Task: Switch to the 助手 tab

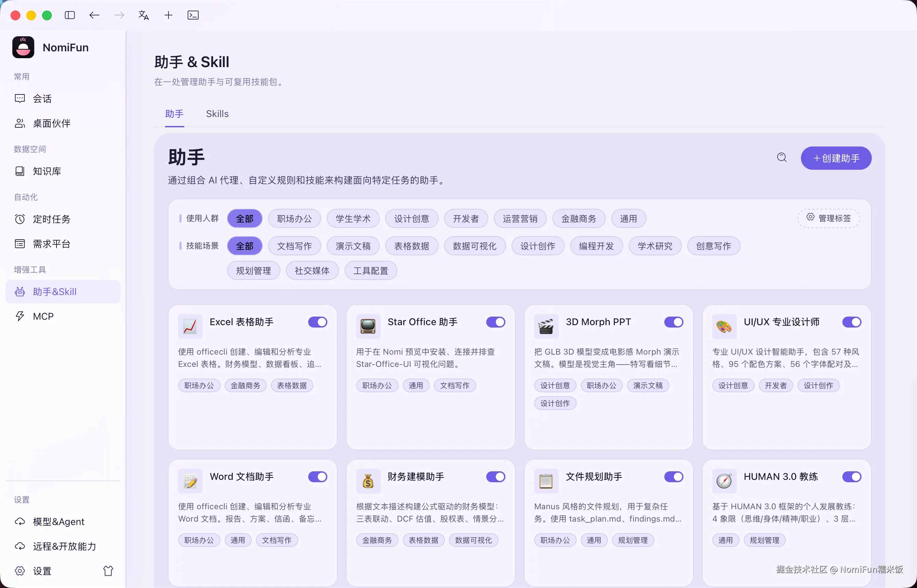Action: (x=175, y=114)
